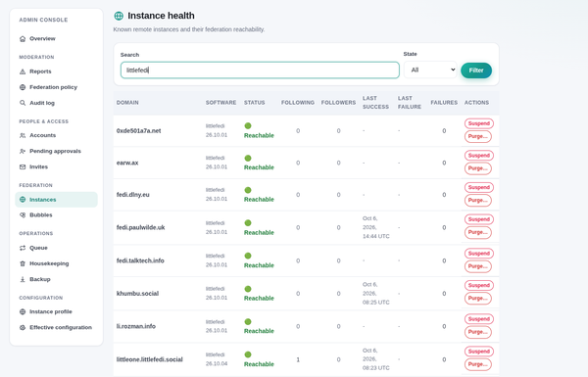
Task: Click the khumbu.social domain name
Action: (x=137, y=294)
